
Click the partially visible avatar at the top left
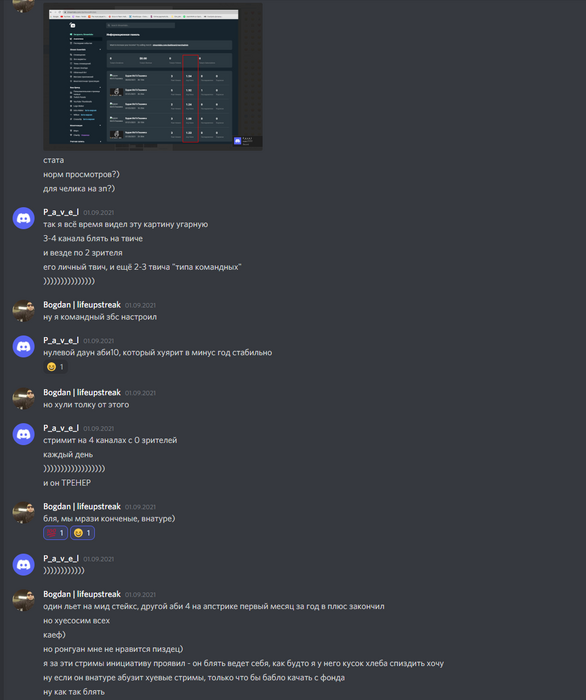point(24,5)
